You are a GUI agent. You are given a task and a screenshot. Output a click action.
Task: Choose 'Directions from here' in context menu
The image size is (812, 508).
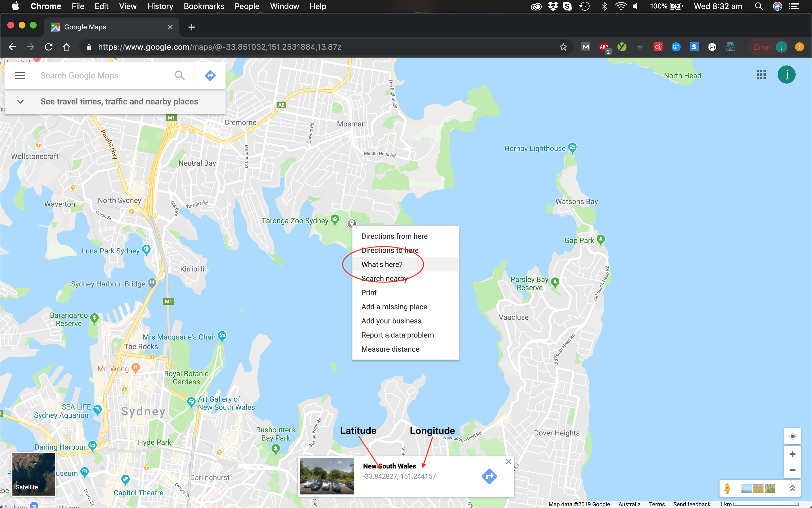point(405,236)
